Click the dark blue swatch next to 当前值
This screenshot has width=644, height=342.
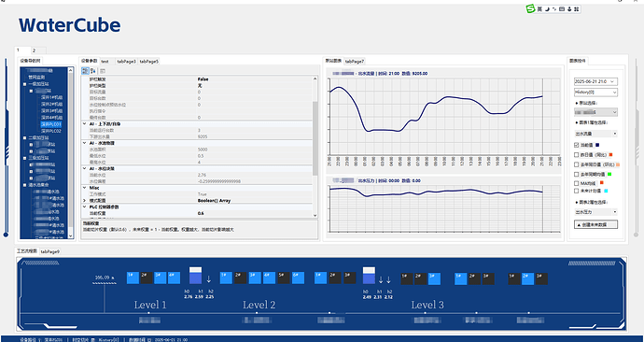point(597,145)
